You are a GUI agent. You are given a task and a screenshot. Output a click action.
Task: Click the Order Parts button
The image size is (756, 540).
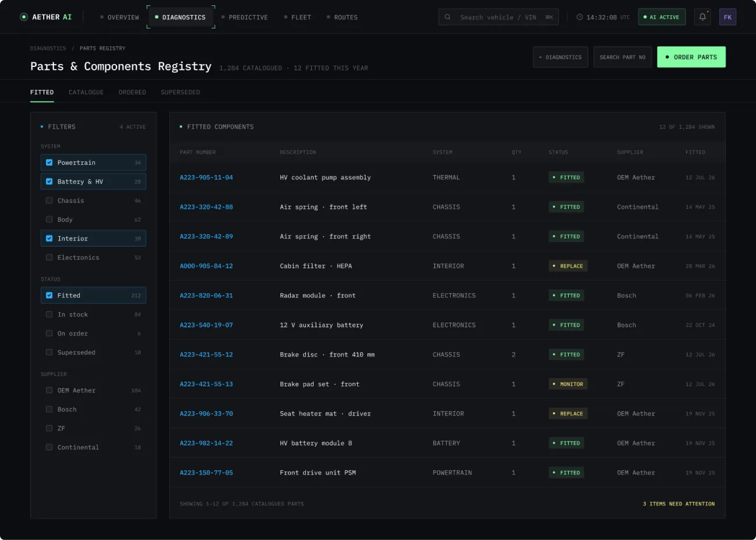coord(691,57)
